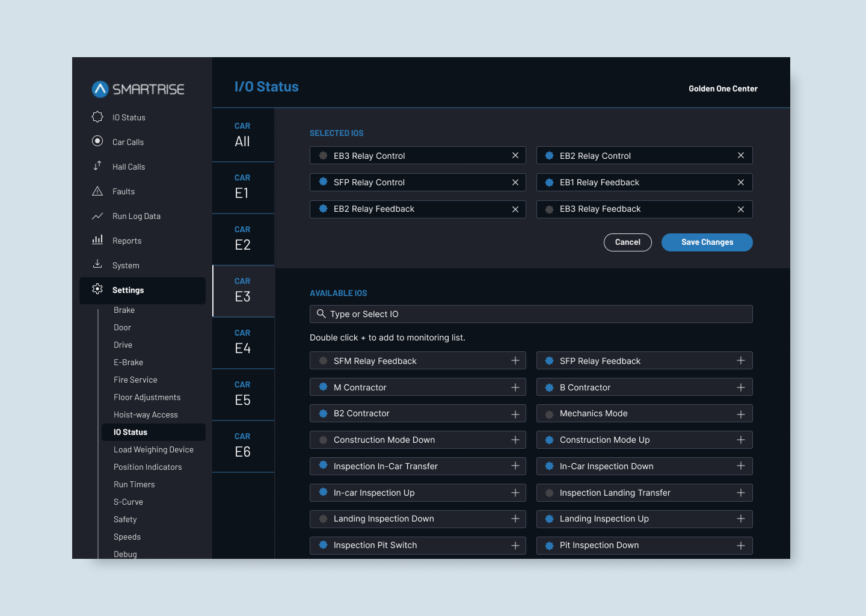This screenshot has height=616, width=866.
Task: Focus the Type or Select IO search field
Action: (x=531, y=314)
